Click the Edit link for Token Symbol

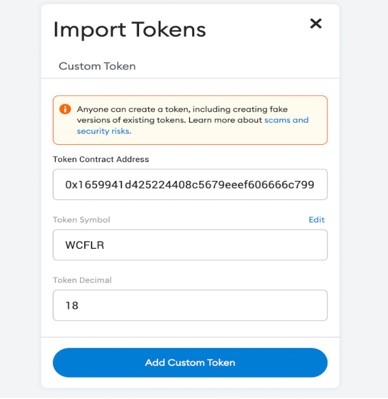tap(316, 220)
